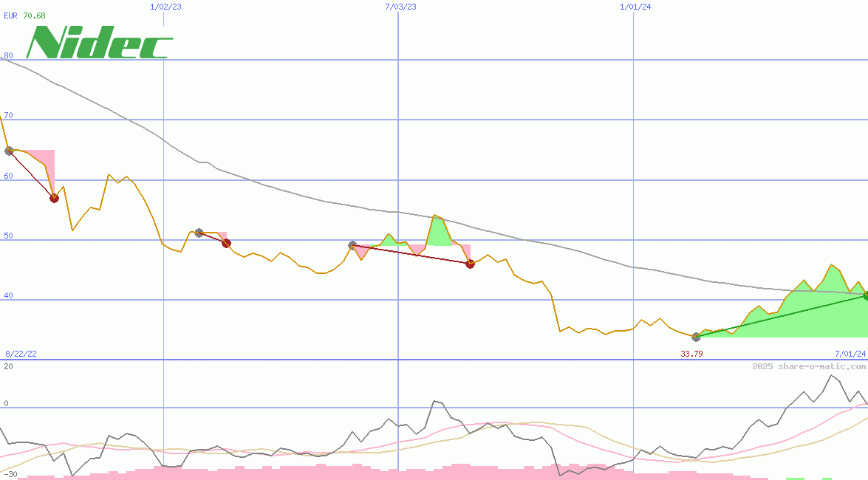Click the EUR currency label
The height and width of the screenshot is (480, 868).
tap(10, 16)
